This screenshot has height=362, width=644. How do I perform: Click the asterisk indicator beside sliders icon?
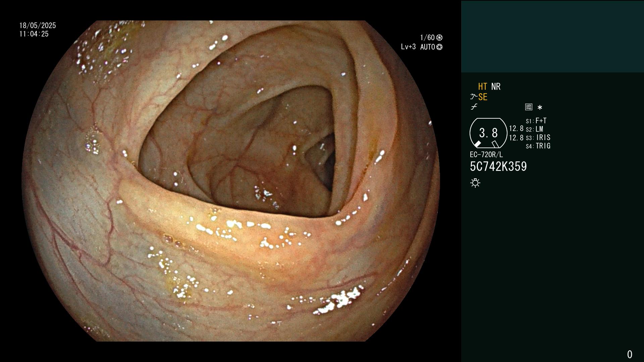point(540,107)
